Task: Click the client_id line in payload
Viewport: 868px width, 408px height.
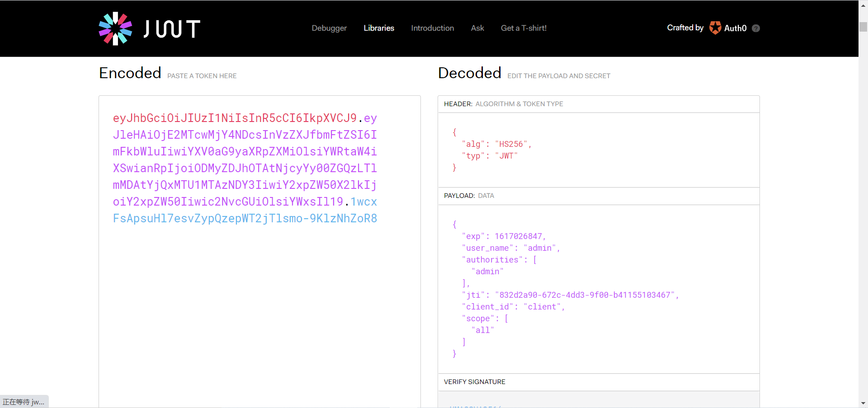Action: (513, 307)
